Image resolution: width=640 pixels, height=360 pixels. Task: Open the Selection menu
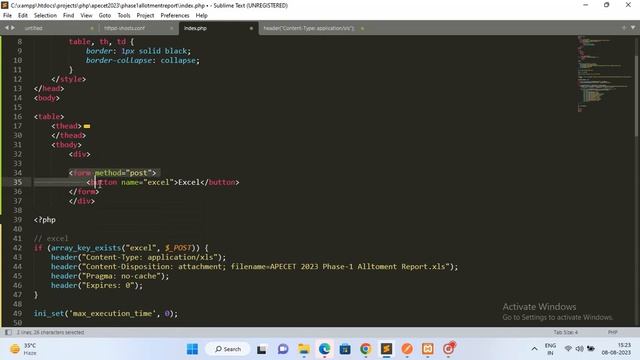click(x=45, y=16)
